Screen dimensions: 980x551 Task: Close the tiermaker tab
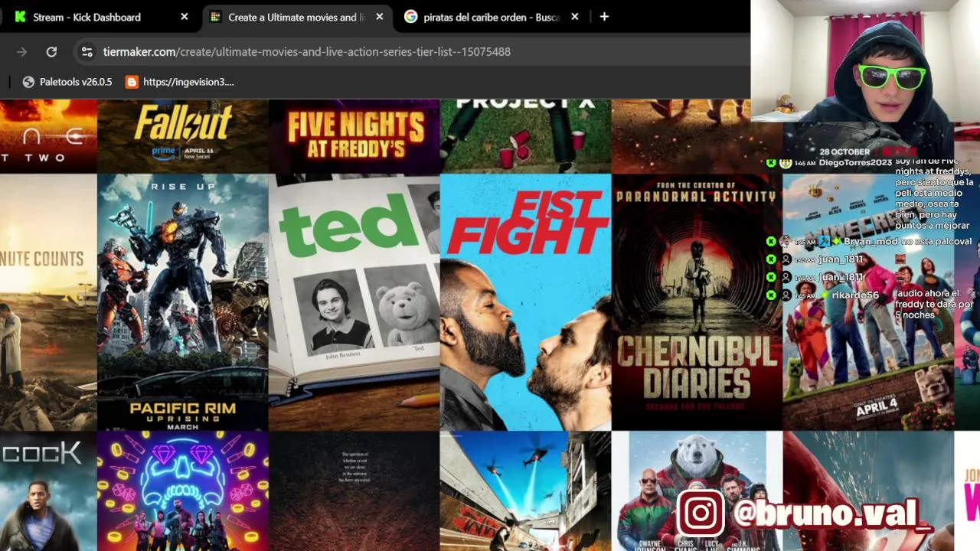[379, 17]
